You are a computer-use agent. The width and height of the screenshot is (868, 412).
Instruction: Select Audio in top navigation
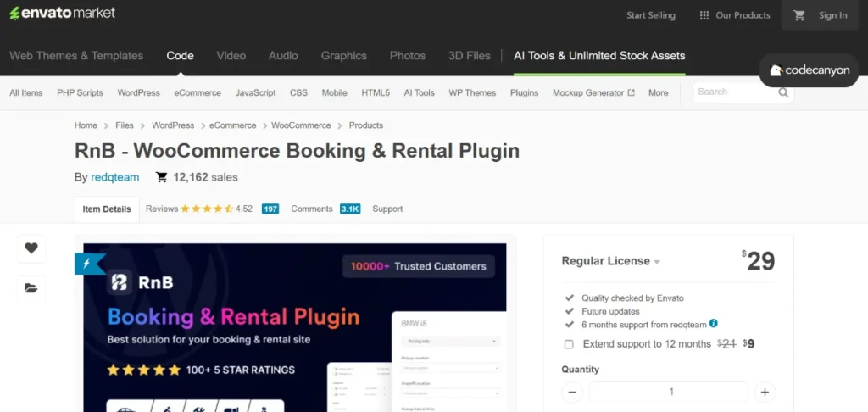283,56
